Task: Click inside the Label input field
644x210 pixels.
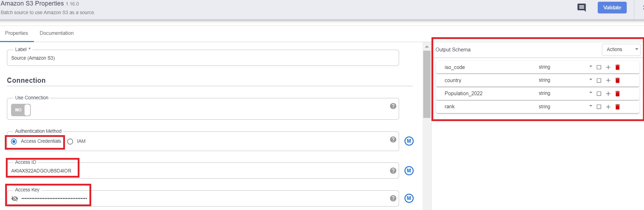Action: coord(138,58)
